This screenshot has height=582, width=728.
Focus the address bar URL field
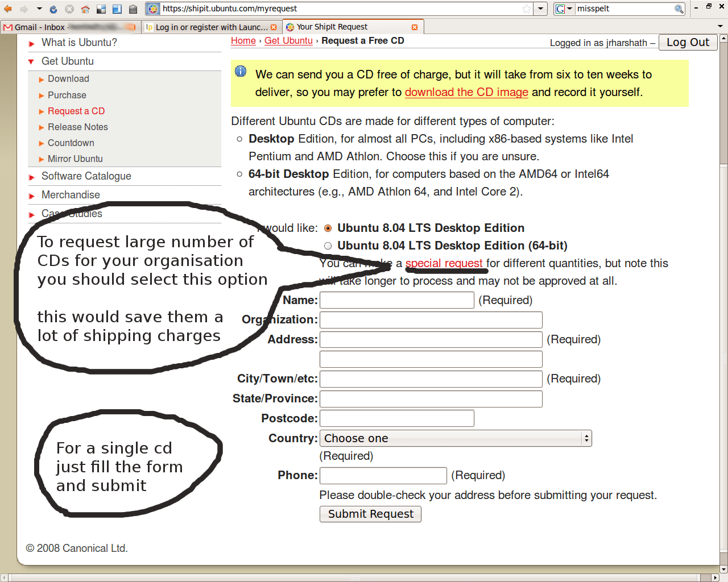coord(341,9)
